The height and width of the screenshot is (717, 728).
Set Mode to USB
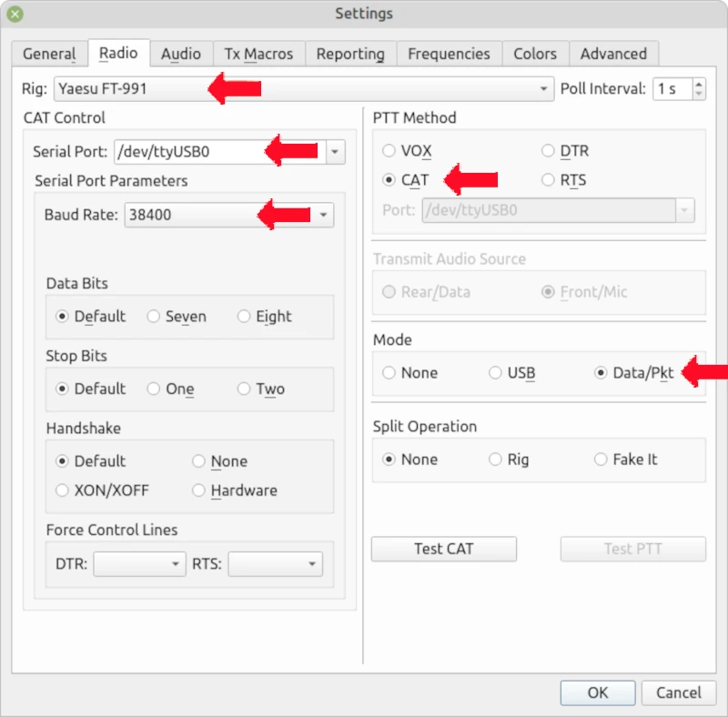tap(496, 373)
